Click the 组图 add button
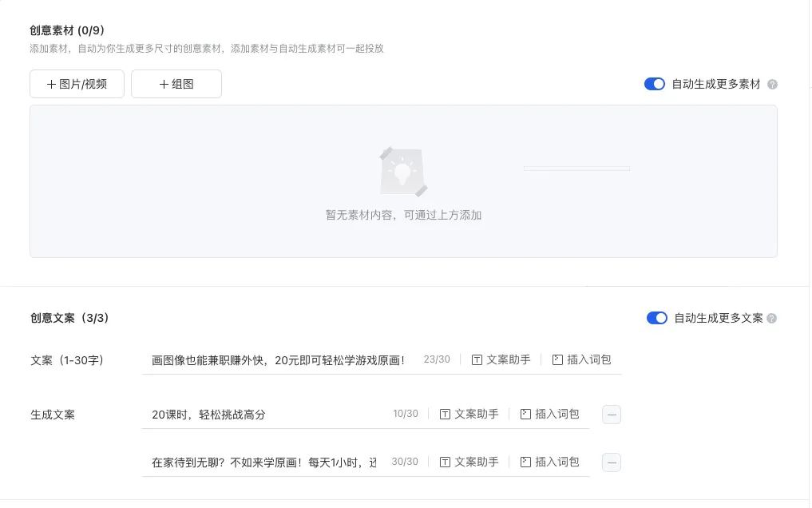 tap(176, 84)
